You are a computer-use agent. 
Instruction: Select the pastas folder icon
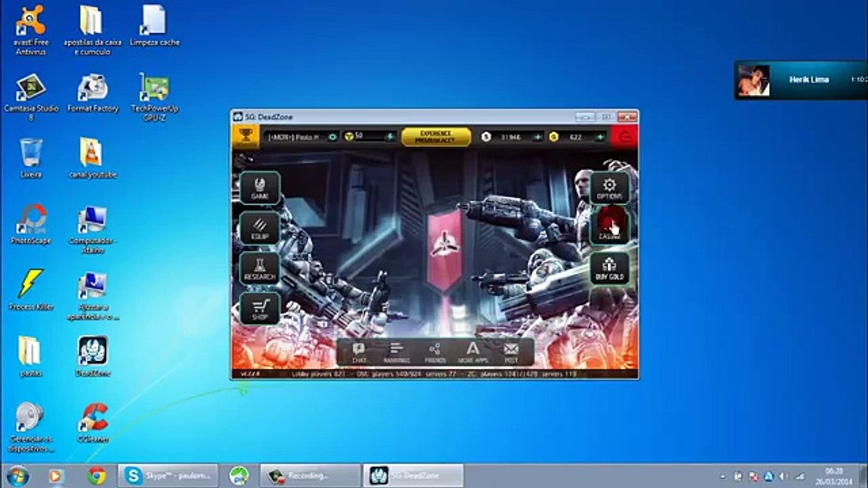(x=31, y=357)
